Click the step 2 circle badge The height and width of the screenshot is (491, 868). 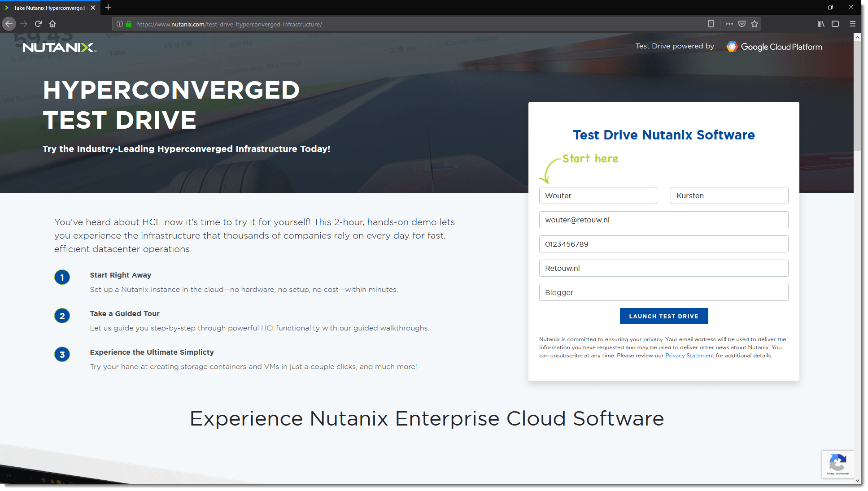62,316
